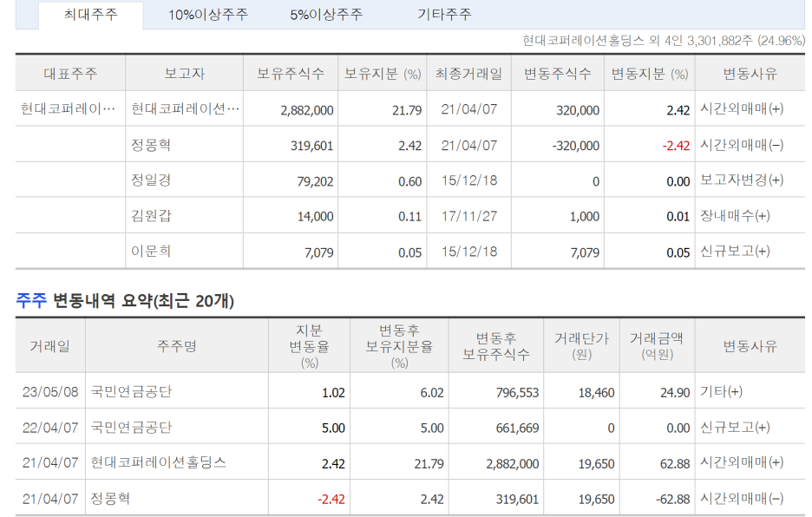Click the 거래금액 (억원) column header

click(657, 346)
